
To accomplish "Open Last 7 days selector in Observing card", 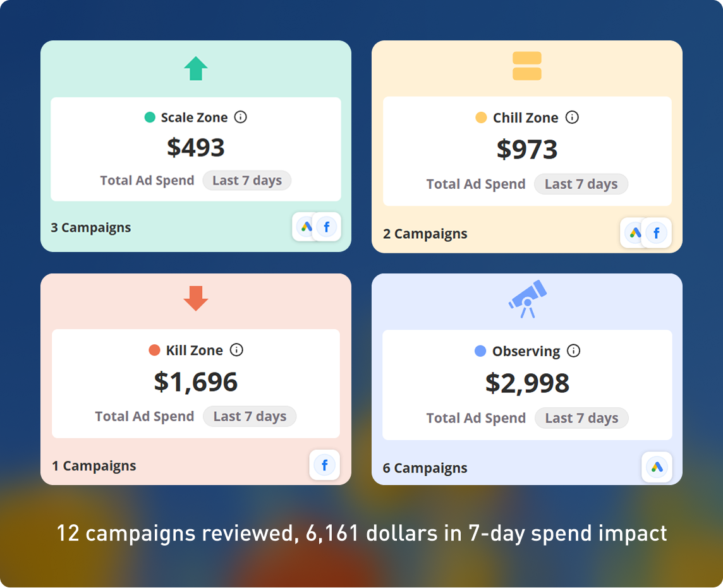I will [581, 418].
